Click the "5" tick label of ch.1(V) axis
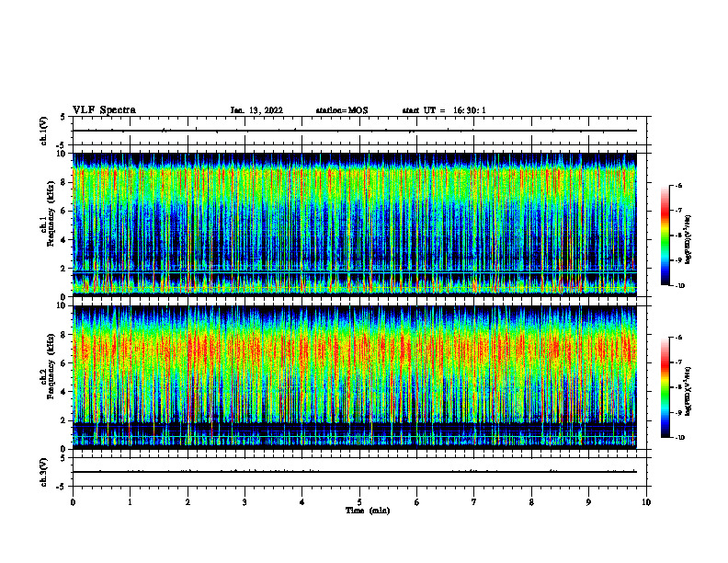The height and width of the screenshot is (563, 728). tap(64, 117)
